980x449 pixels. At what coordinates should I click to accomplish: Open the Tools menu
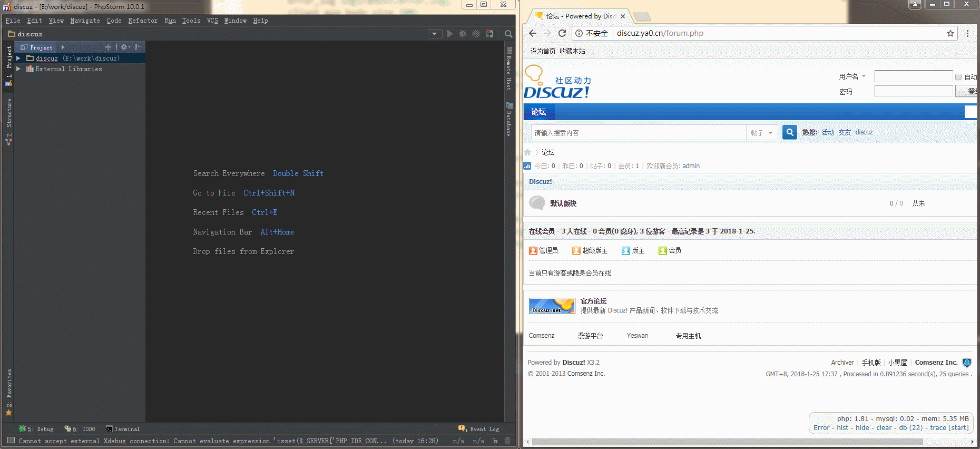191,21
